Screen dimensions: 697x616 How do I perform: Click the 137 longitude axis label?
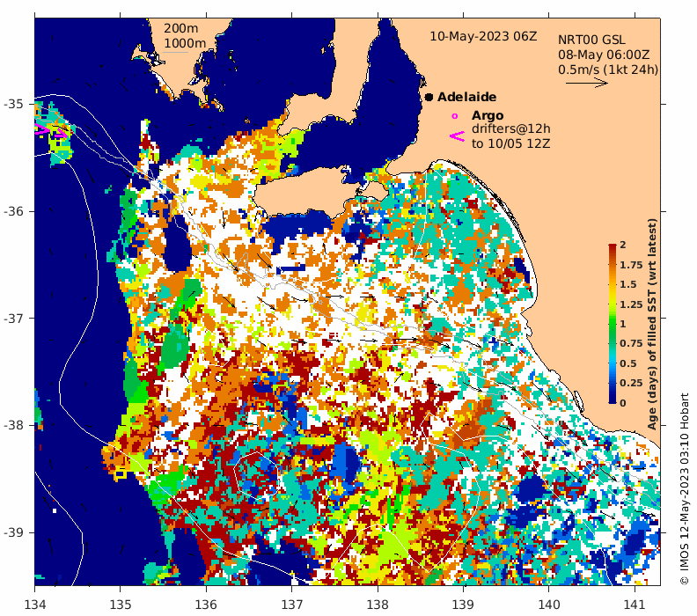292,605
